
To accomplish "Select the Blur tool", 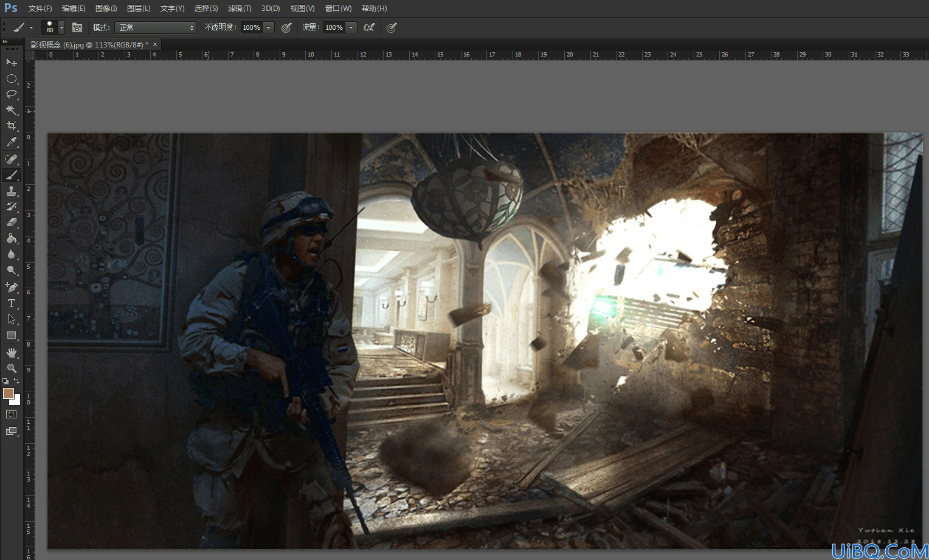I will click(12, 254).
